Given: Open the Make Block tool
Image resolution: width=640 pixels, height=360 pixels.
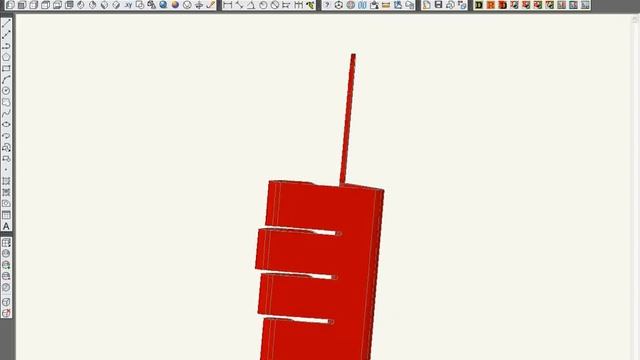Looking at the screenshot, I should point(6,159).
